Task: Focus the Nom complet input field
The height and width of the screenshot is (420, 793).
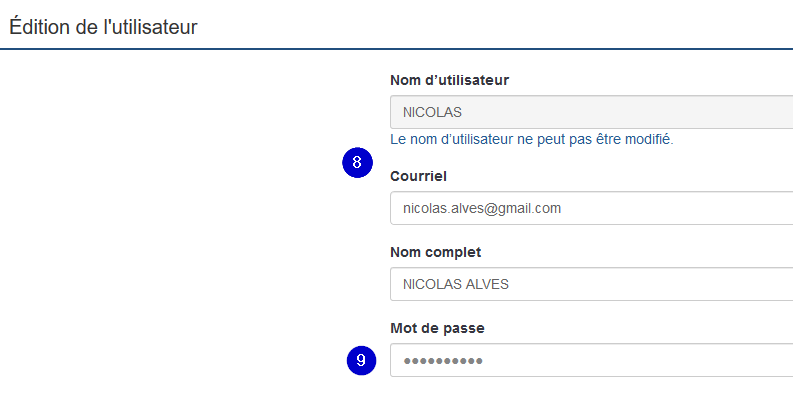Action: click(x=591, y=284)
